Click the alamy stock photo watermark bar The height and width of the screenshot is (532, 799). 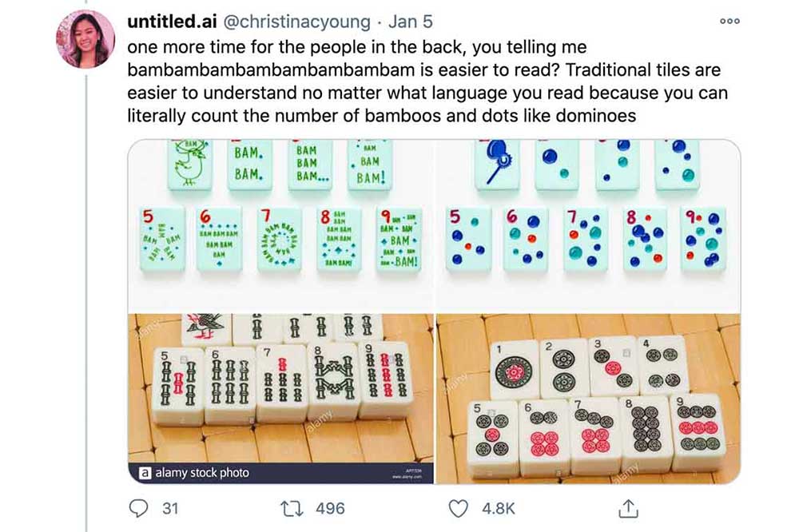click(280, 473)
